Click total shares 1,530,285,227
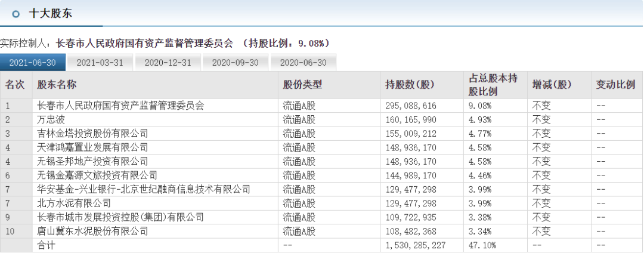The image size is (644, 253). click(x=416, y=246)
